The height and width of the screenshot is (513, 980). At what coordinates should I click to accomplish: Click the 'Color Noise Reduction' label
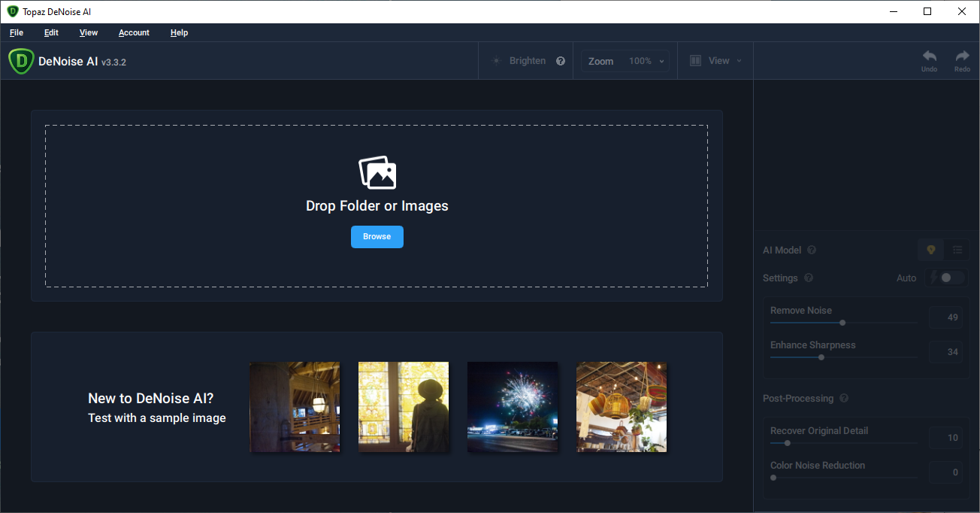pos(818,466)
